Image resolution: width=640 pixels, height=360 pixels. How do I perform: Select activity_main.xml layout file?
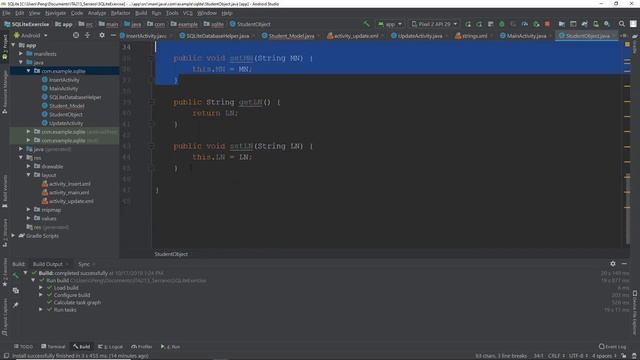(x=69, y=192)
